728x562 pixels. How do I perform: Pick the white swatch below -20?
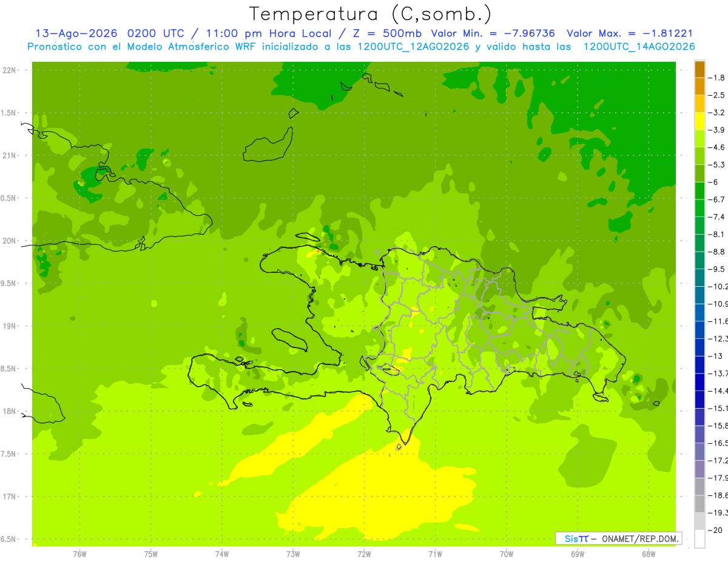click(x=699, y=539)
